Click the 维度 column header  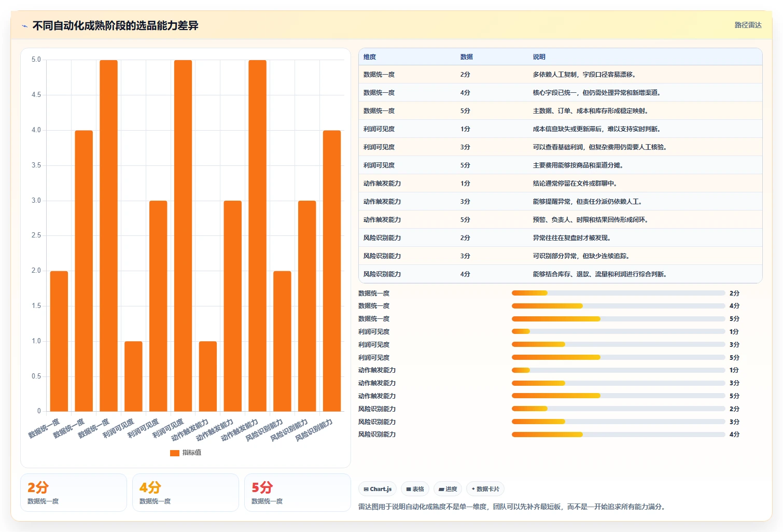click(370, 57)
